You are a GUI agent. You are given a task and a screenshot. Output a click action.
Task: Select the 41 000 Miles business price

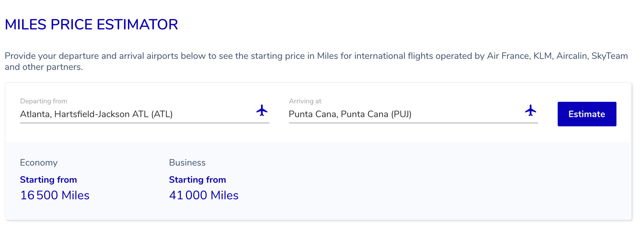[204, 195]
